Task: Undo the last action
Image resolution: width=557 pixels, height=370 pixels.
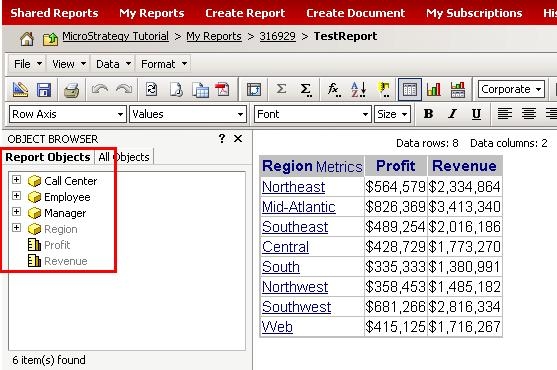Action: (100, 89)
